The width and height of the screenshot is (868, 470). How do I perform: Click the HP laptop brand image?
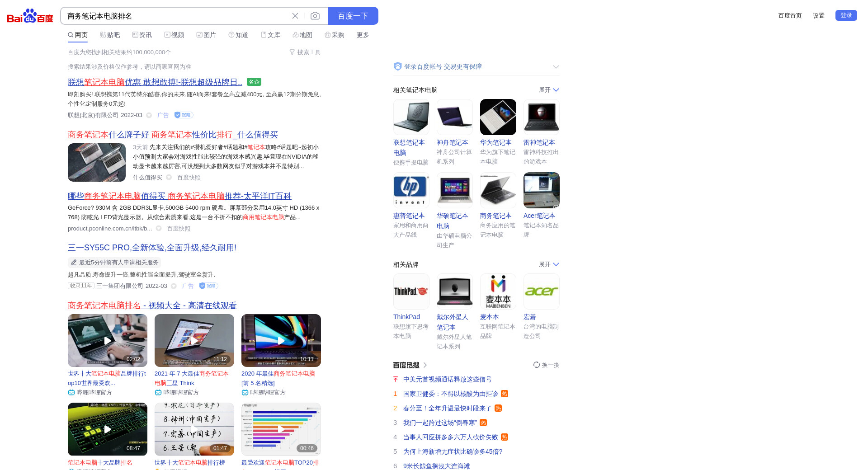(411, 190)
